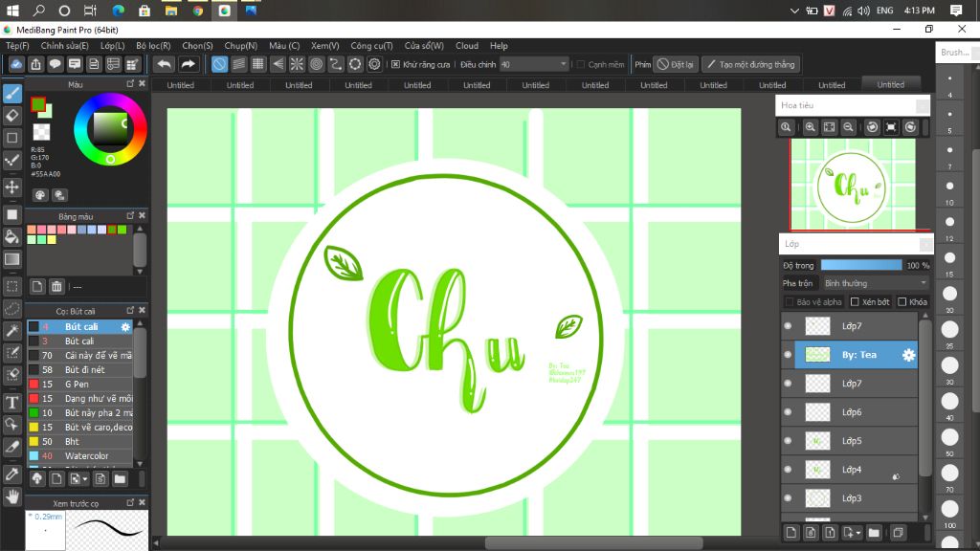980x551 pixels.
Task: Open the Pha trộn blend mode dropdown
Action: point(876,283)
